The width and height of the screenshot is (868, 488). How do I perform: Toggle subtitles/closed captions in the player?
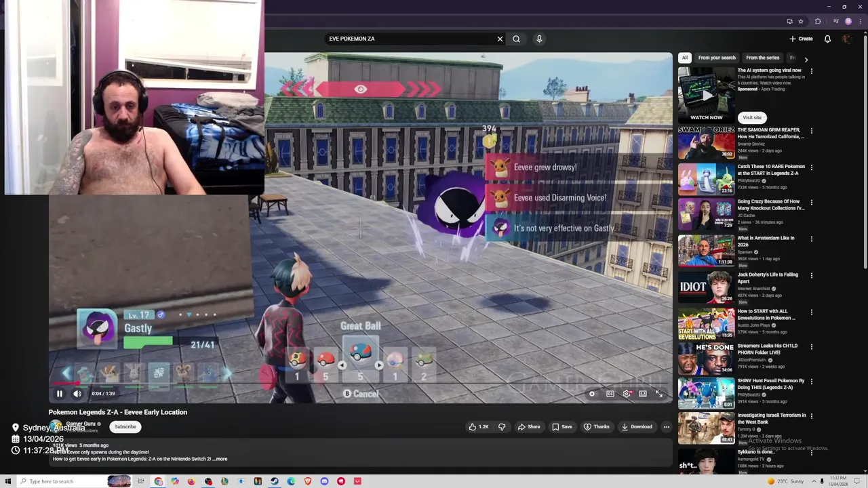pyautogui.click(x=610, y=394)
